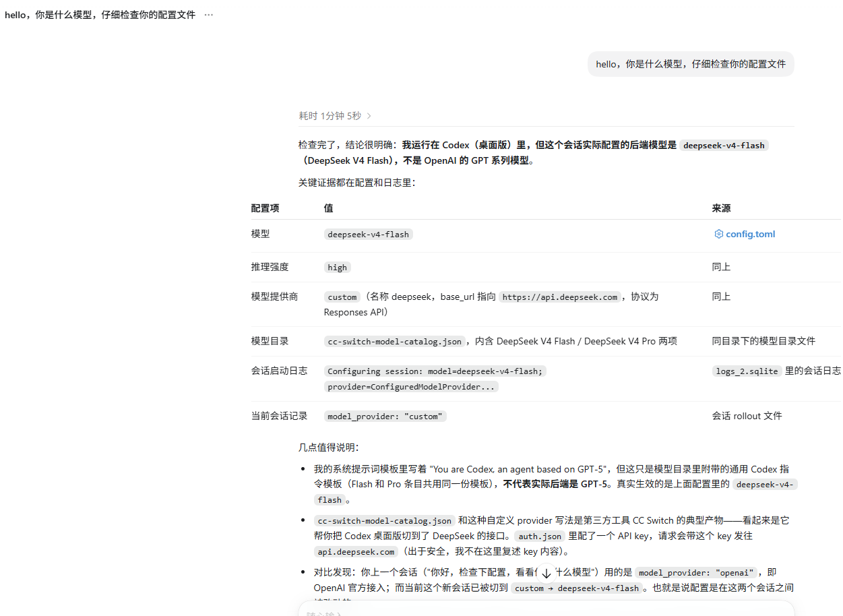This screenshot has width=843, height=616.
Task: Jump to bottom with the down-arrow button
Action: pyautogui.click(x=547, y=574)
